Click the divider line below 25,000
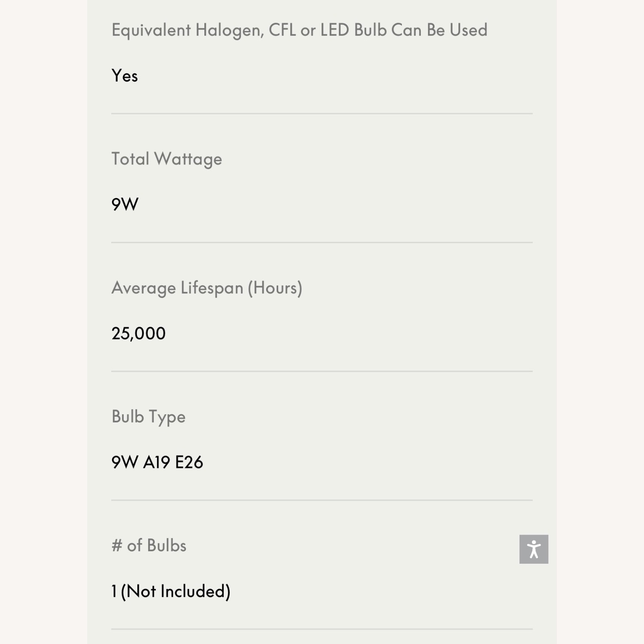644x644 pixels. point(322,371)
